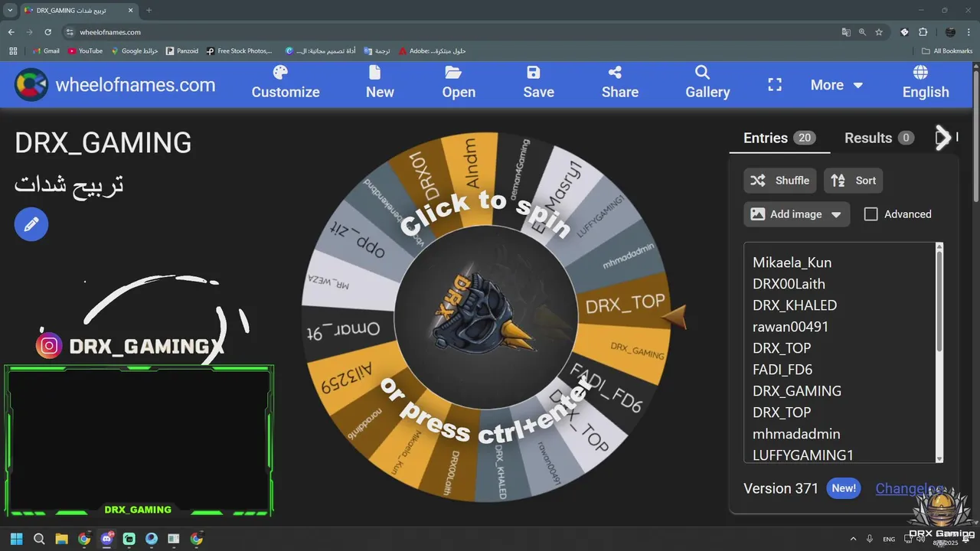Screen dimensions: 980x551
Task: Sort the entries alphabetically
Action: pos(853,181)
